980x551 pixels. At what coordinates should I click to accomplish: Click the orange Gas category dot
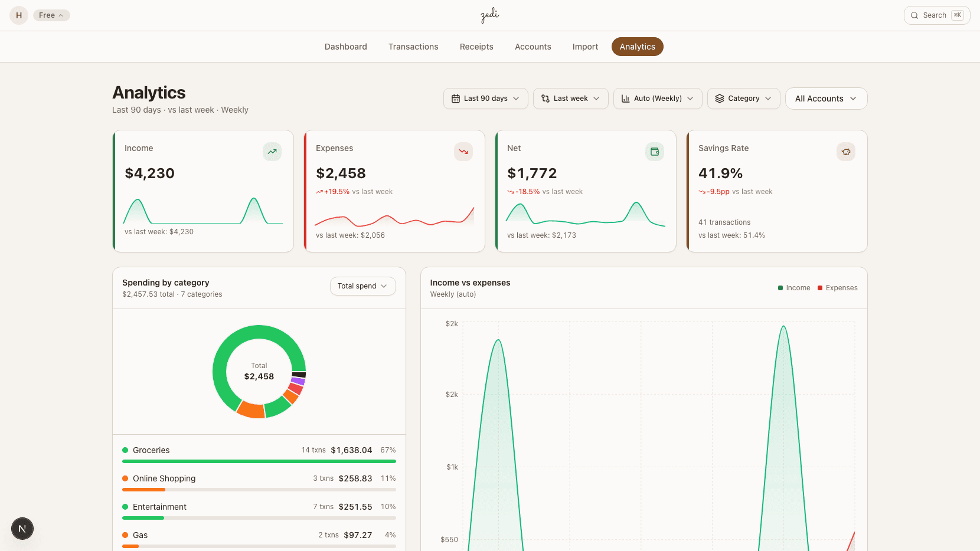coord(125,535)
